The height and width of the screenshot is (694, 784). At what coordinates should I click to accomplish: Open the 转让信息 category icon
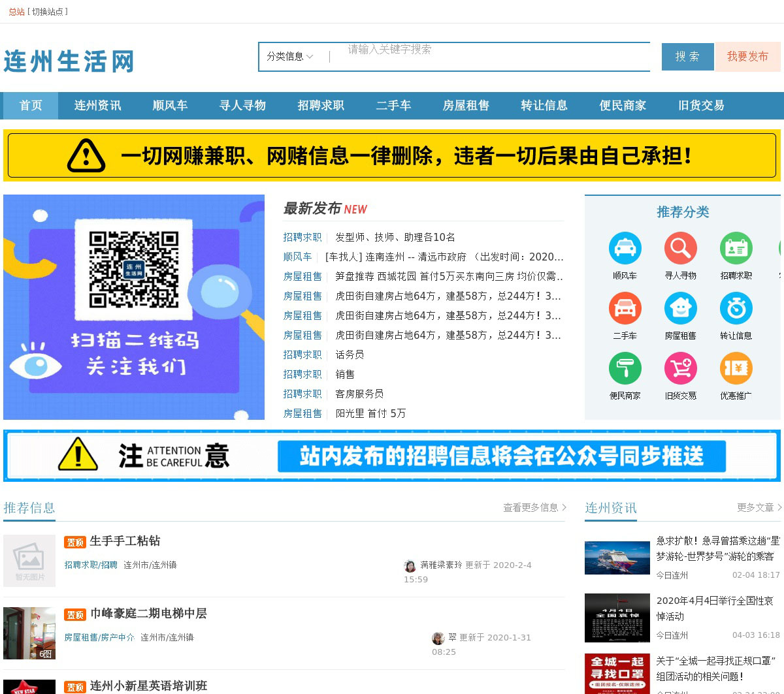(736, 308)
